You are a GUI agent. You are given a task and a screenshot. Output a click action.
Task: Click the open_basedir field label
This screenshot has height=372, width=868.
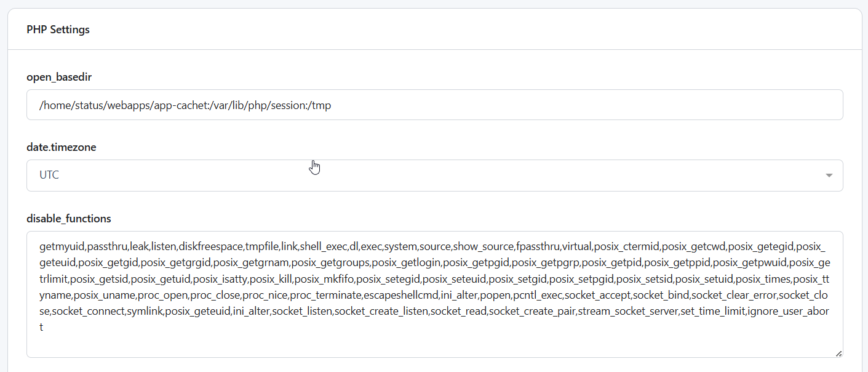click(59, 77)
